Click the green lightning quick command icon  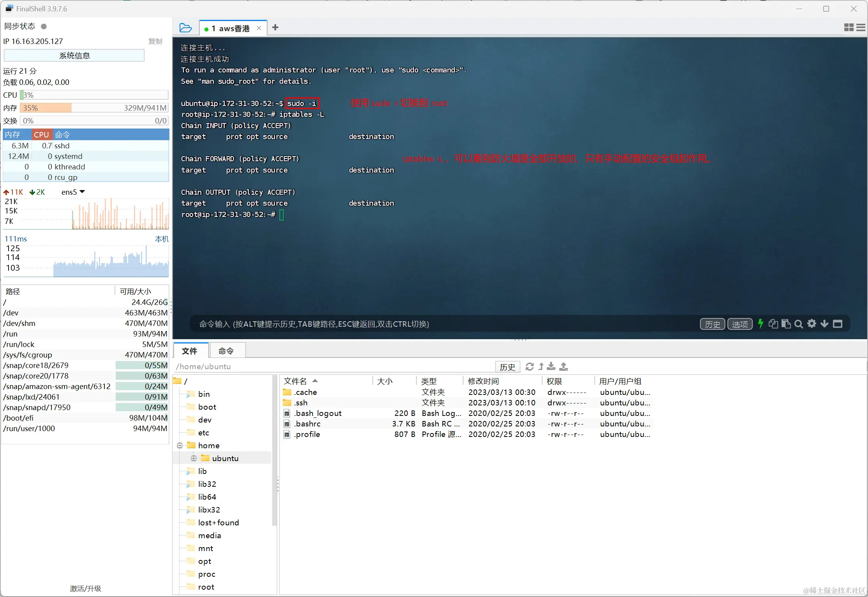pos(761,324)
